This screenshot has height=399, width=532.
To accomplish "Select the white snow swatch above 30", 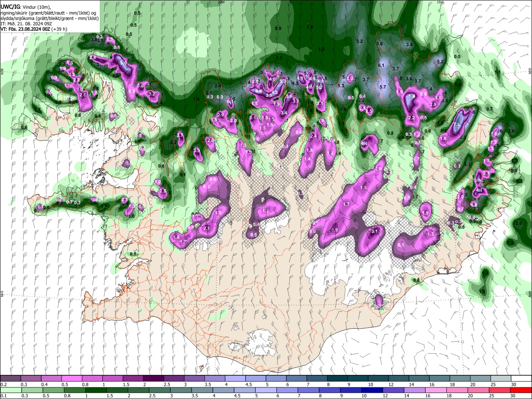I will 521,379.
